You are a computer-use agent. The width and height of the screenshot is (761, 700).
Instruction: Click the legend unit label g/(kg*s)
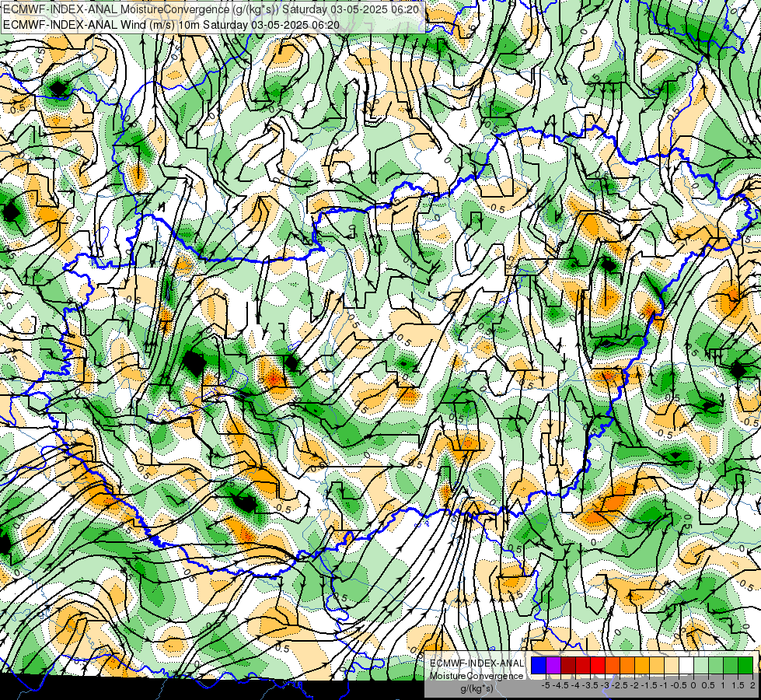tap(476, 688)
